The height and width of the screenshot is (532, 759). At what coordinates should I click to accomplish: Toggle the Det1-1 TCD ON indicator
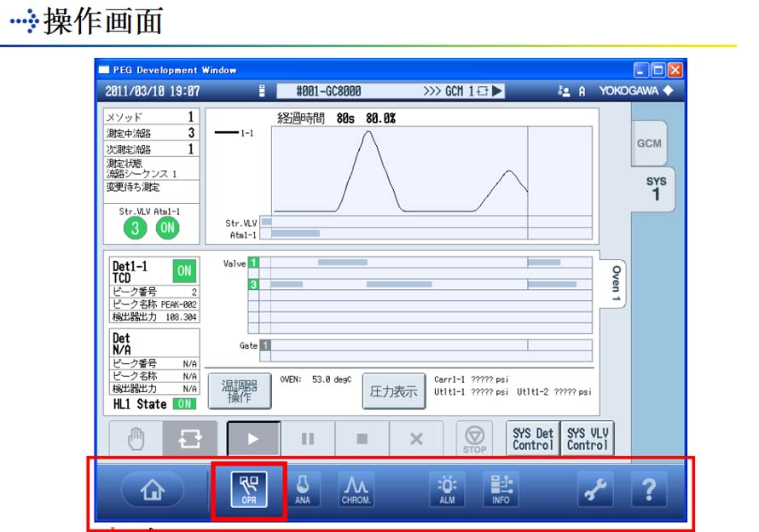[x=184, y=270]
